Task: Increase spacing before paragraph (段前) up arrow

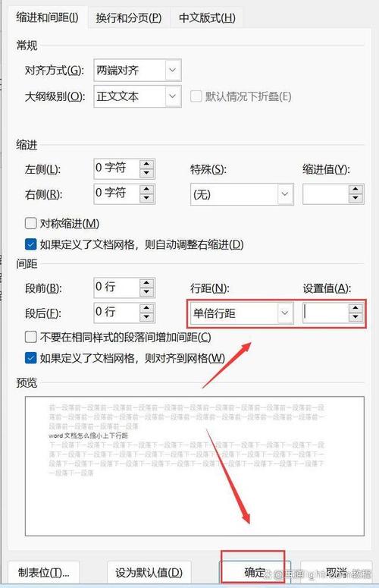Action: [x=146, y=283]
